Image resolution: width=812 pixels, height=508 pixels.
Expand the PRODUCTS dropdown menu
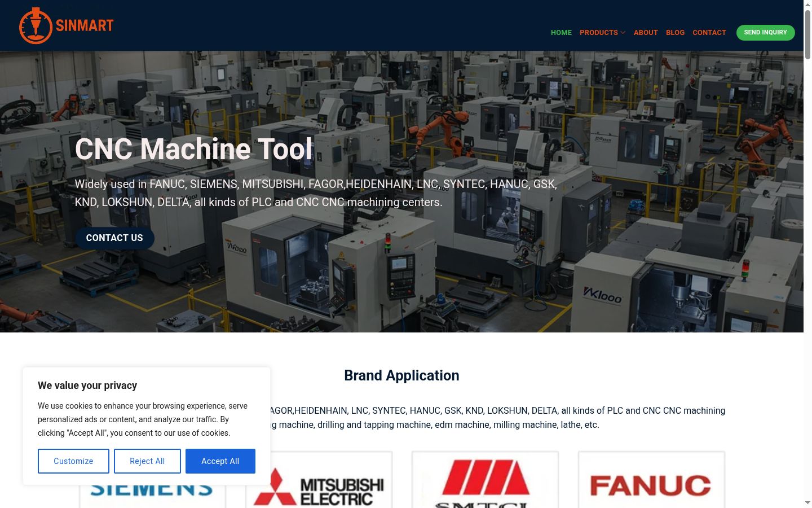(602, 33)
